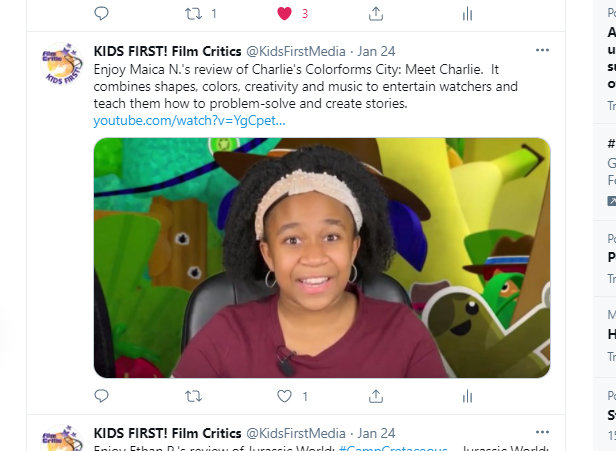Unlike the top tweet with 3 likes
The height and width of the screenshot is (451, 616).
click(x=284, y=14)
